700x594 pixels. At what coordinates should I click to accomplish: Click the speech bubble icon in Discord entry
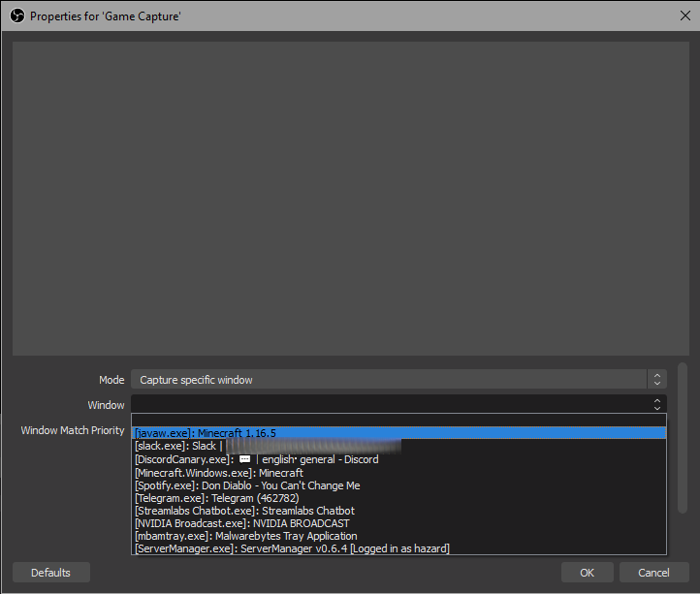(244, 459)
